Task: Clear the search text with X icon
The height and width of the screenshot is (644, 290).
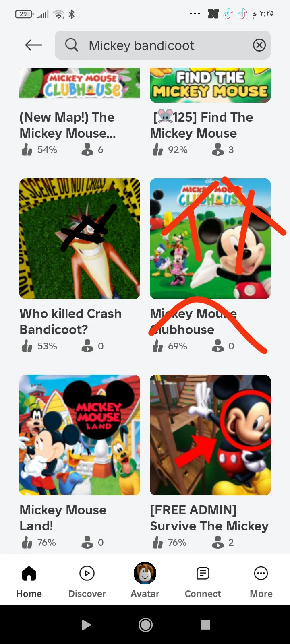Action: pyautogui.click(x=259, y=45)
